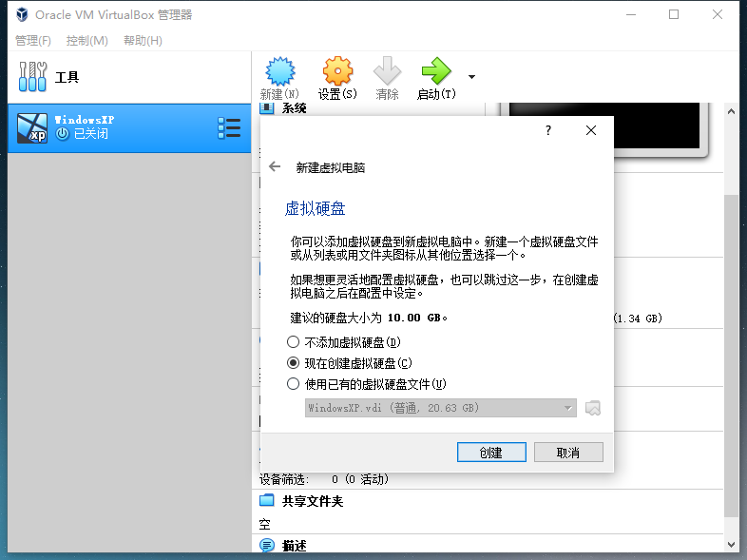This screenshot has width=747, height=560.
Task: Click the Discard (清除) arrow icon
Action: 387,71
